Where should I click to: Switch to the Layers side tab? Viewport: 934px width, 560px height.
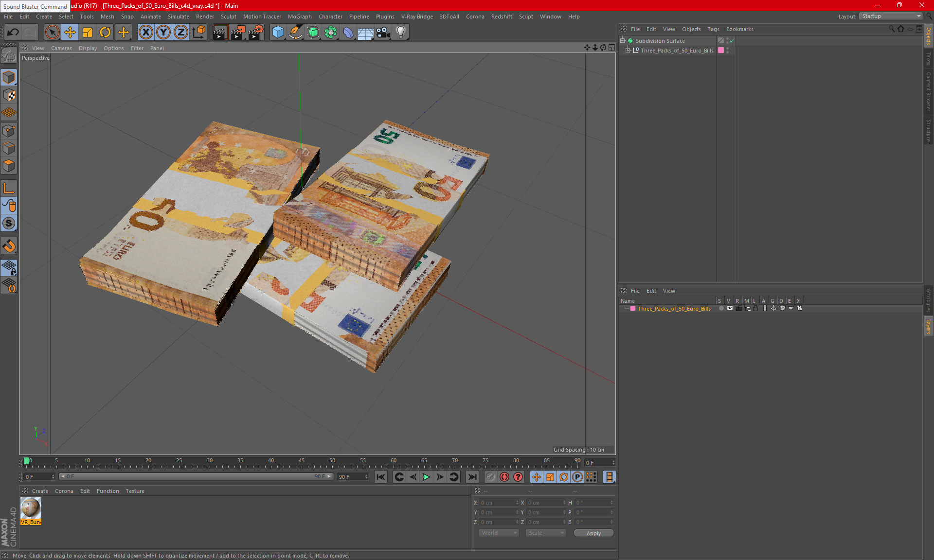click(x=928, y=327)
